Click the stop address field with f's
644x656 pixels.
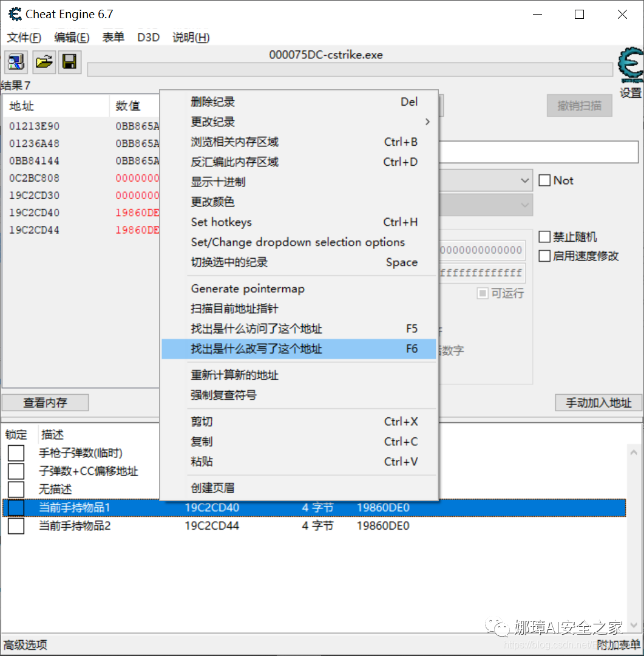tap(482, 273)
